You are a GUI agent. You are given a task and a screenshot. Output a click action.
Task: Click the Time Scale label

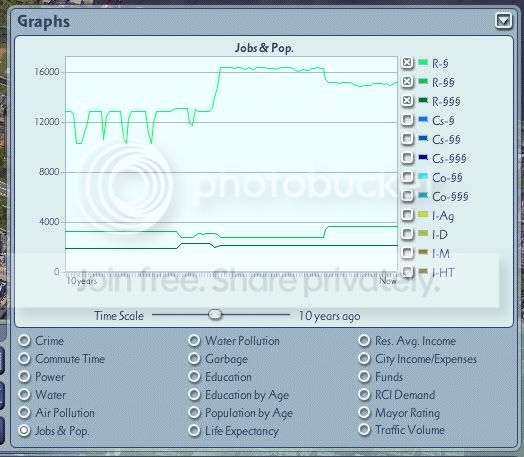[x=119, y=316]
